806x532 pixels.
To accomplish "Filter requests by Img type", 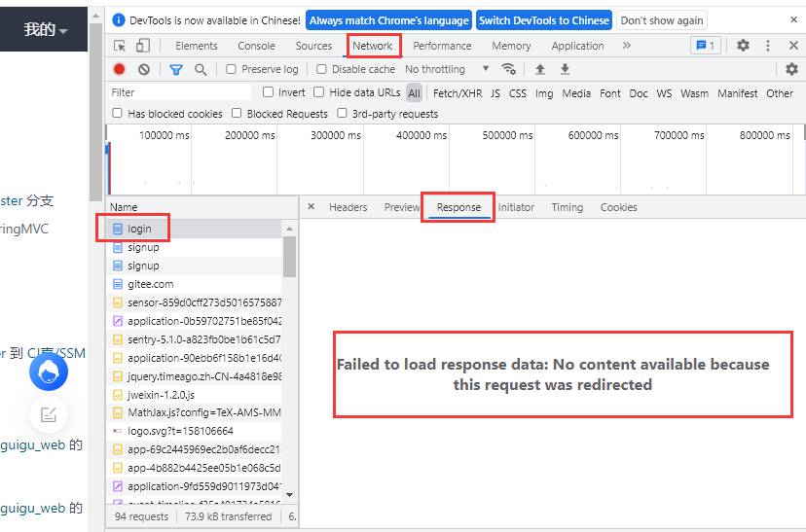I will point(544,93).
